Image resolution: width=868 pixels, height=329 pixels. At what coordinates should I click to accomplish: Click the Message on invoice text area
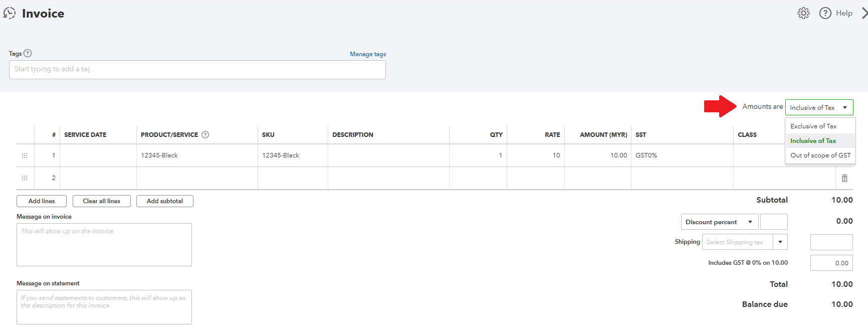(104, 245)
